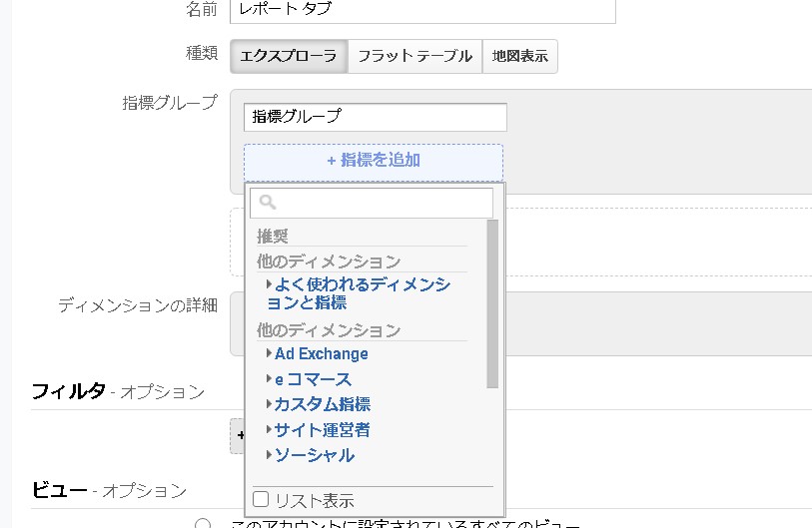Image resolution: width=812 pixels, height=528 pixels.
Task: Click the レポート タブ name input field
Action: point(421,9)
